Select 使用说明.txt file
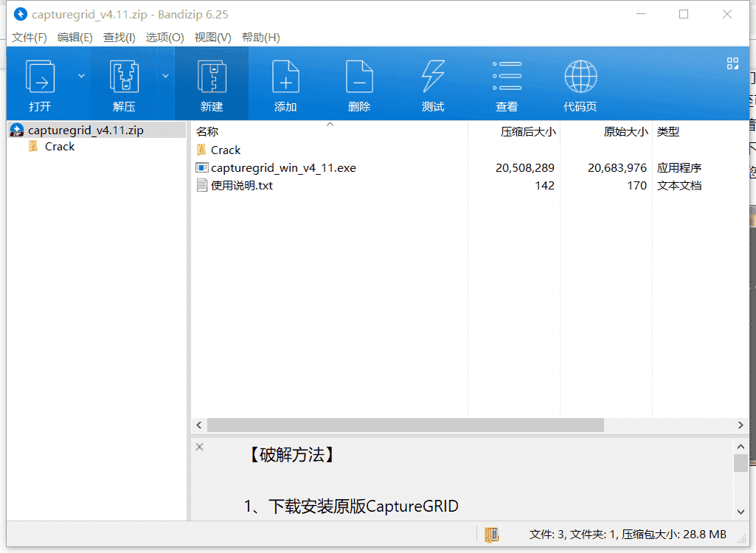The width and height of the screenshot is (756, 553). tap(242, 186)
